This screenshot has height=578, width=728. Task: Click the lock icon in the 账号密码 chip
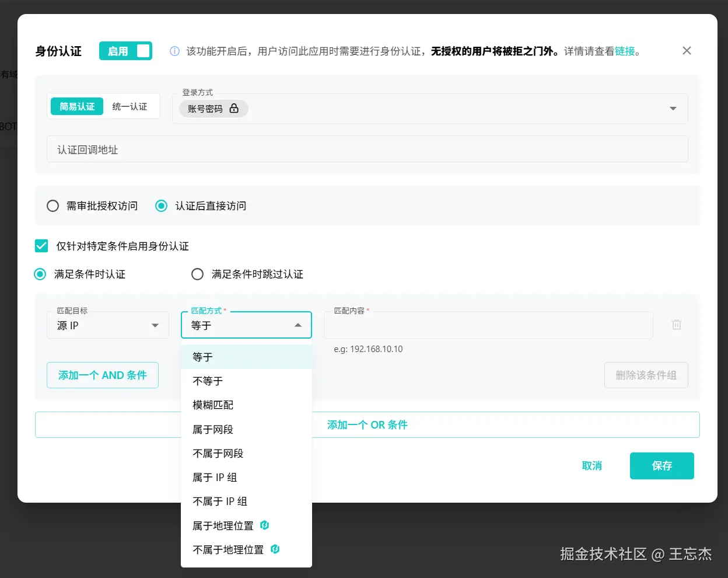pyautogui.click(x=234, y=108)
